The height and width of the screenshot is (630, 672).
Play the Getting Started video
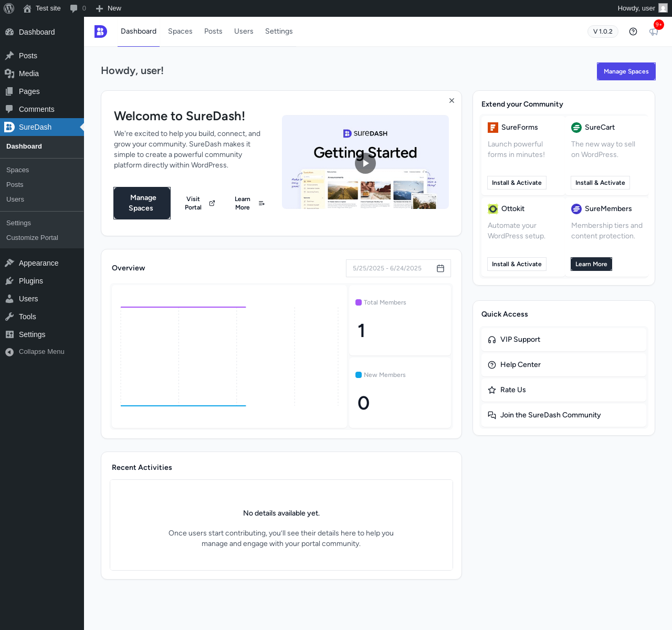point(365,163)
